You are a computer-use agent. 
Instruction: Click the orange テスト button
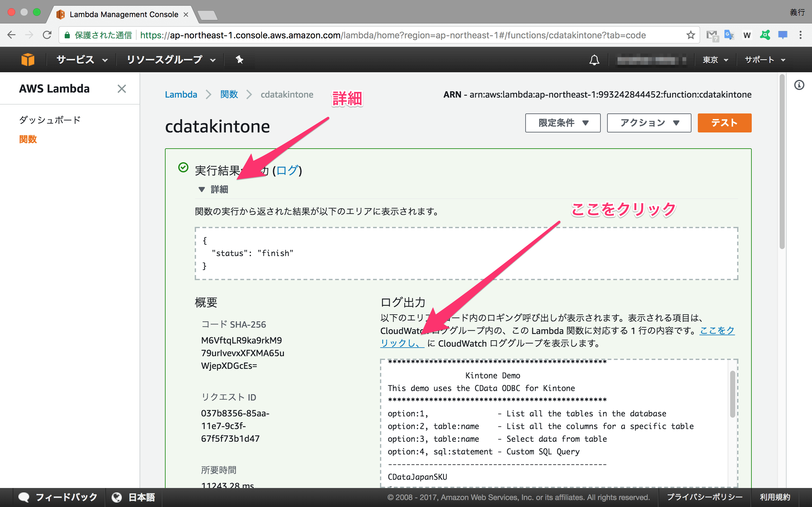(724, 123)
